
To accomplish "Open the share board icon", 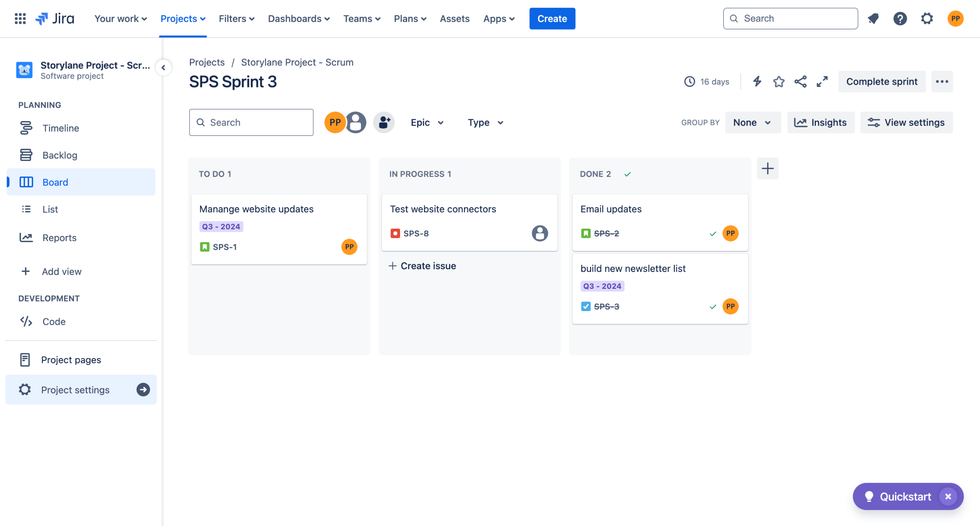I will (x=800, y=82).
